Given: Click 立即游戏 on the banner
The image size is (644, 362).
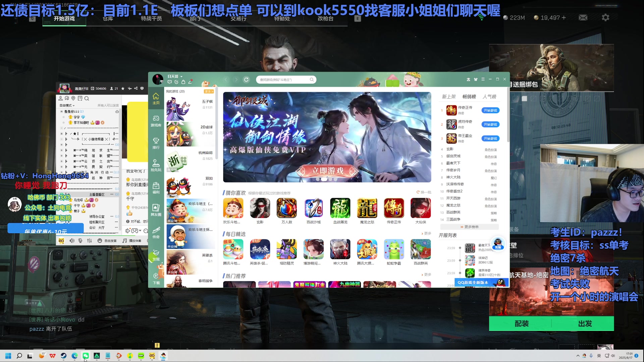Looking at the screenshot, I should coord(327,171).
